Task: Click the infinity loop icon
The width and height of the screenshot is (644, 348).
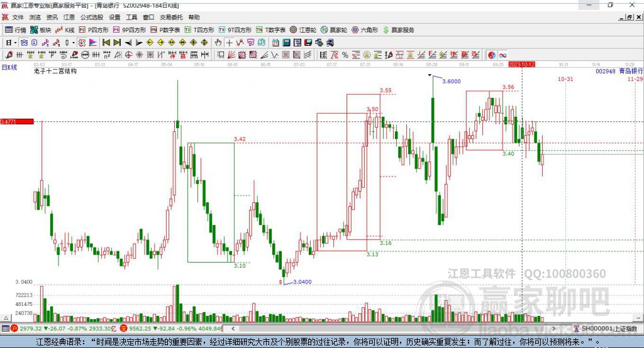Action: click(x=502, y=55)
